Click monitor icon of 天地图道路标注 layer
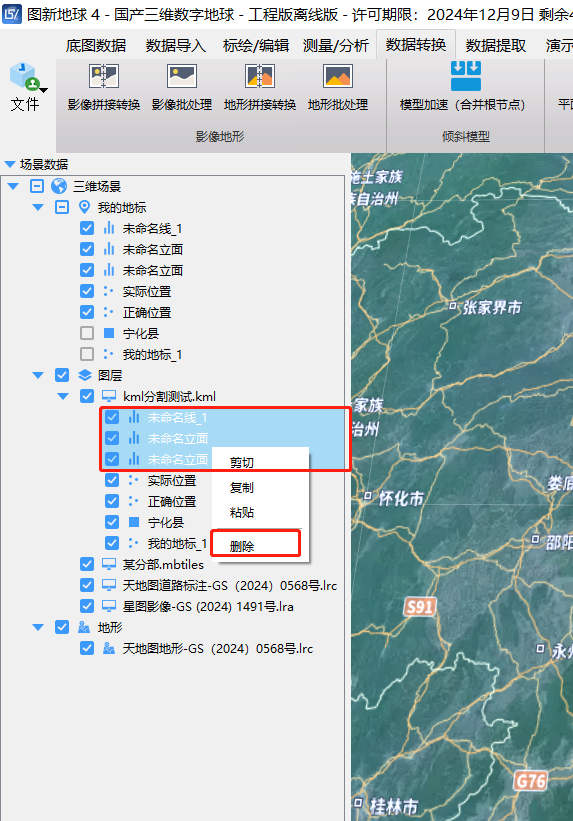 tap(109, 585)
